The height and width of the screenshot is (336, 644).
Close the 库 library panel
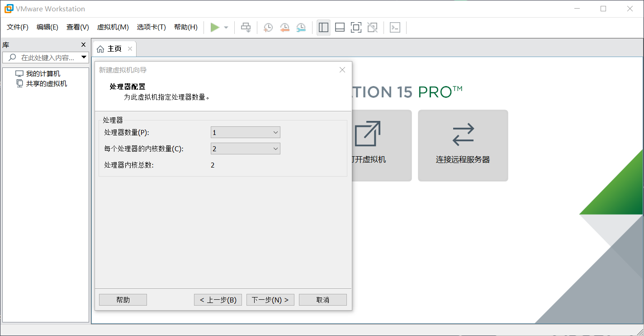[x=83, y=45]
